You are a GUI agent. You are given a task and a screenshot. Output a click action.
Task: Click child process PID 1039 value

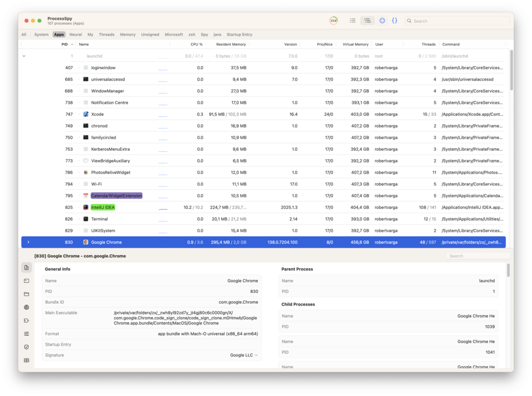point(490,327)
